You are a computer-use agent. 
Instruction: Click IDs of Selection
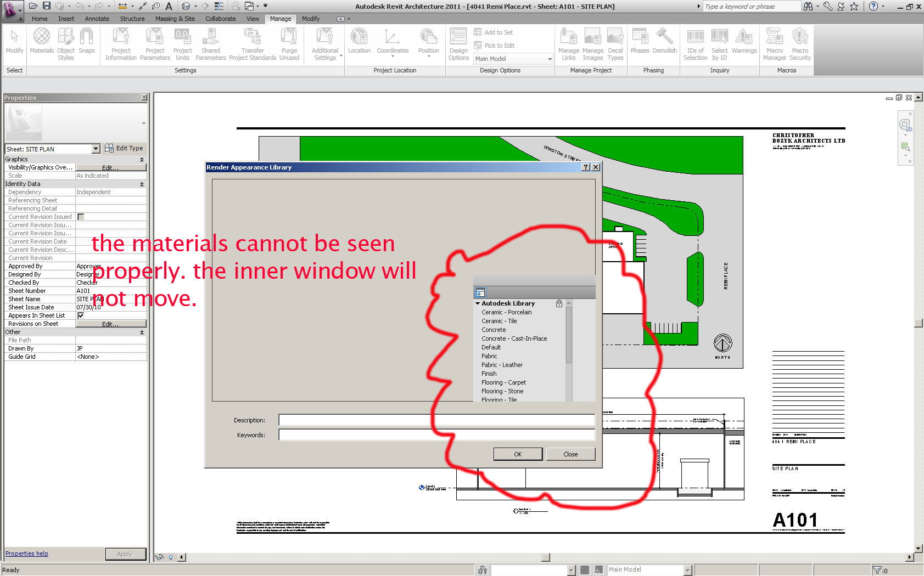point(696,44)
